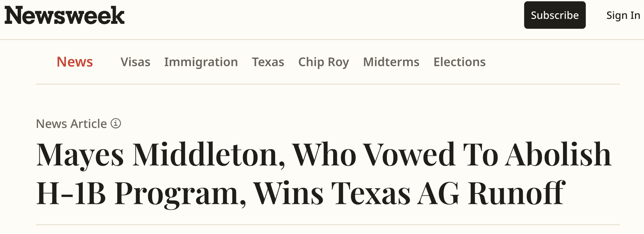Select the Texas topic tag
The height and width of the screenshot is (234, 644).
(268, 62)
